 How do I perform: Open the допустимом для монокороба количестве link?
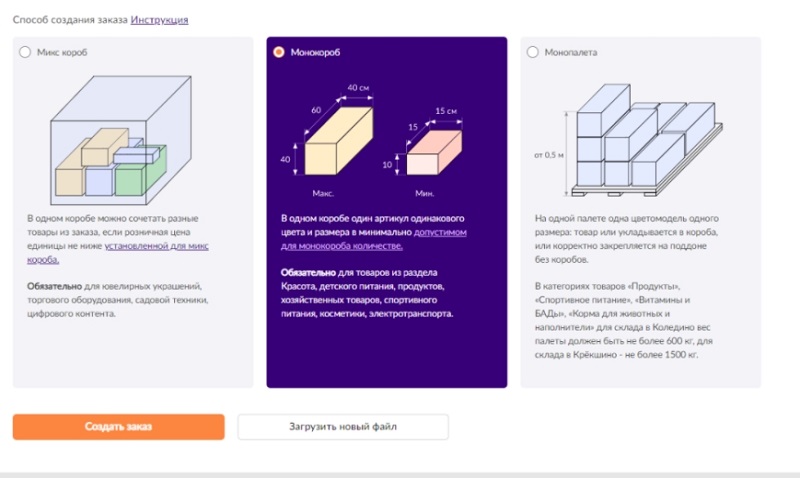(x=373, y=239)
